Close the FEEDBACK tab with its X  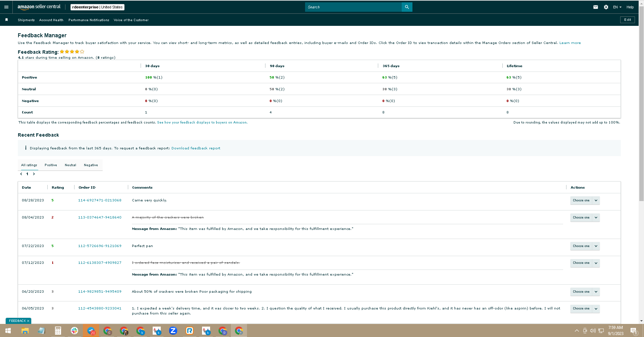coord(28,321)
